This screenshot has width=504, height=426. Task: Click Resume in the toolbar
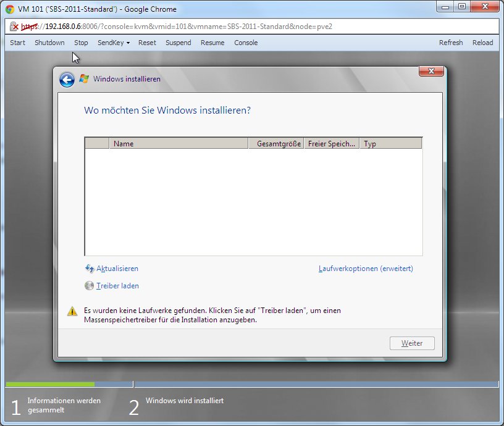click(x=212, y=43)
